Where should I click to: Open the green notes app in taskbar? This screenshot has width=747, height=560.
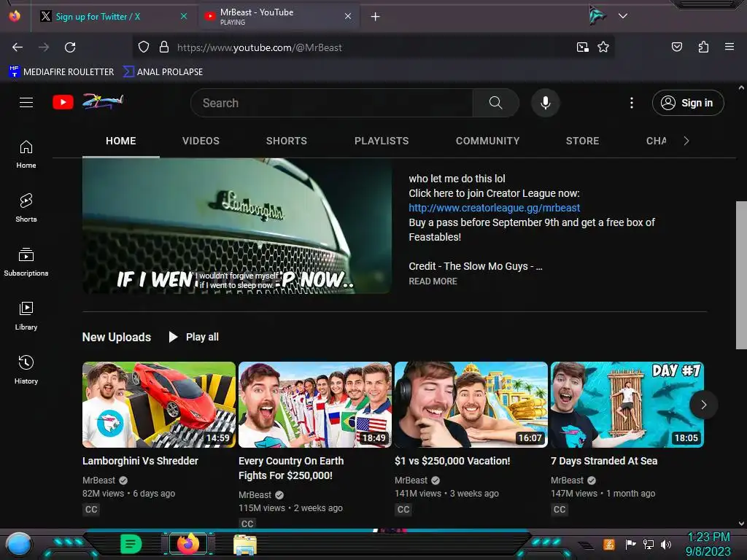[131, 544]
